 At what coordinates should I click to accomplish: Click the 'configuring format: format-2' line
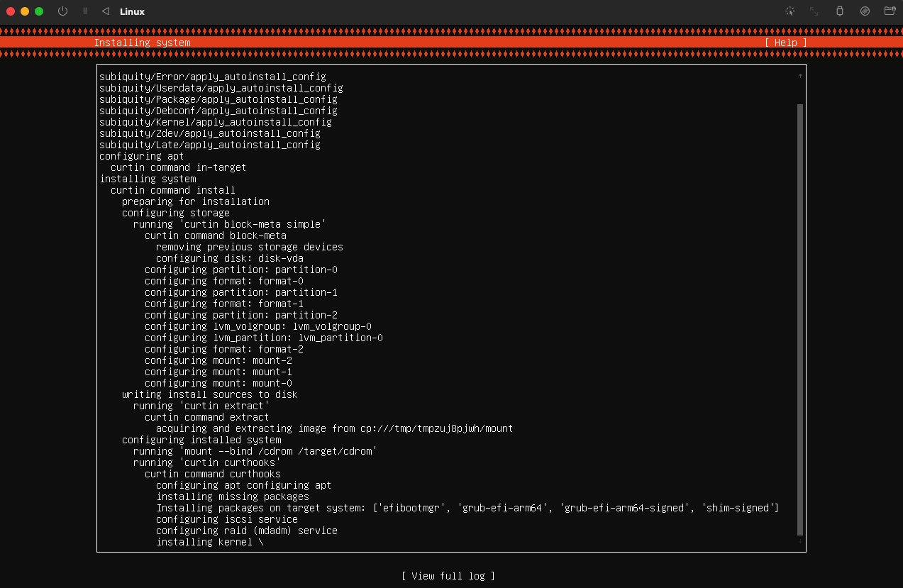pos(224,349)
